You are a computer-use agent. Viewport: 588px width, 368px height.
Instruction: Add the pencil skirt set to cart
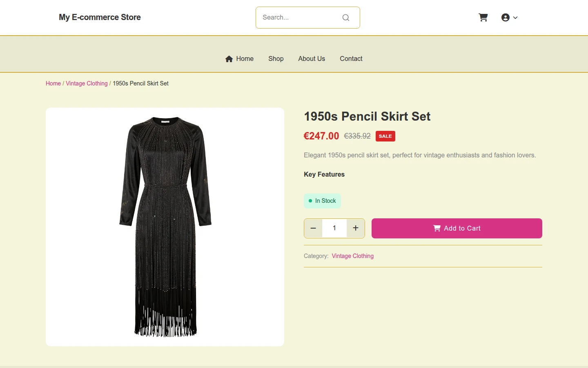pos(457,228)
